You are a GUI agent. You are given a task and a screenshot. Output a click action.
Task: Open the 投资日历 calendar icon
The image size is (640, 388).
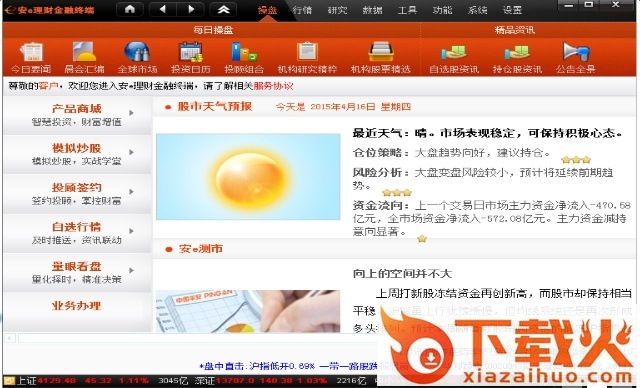click(191, 52)
